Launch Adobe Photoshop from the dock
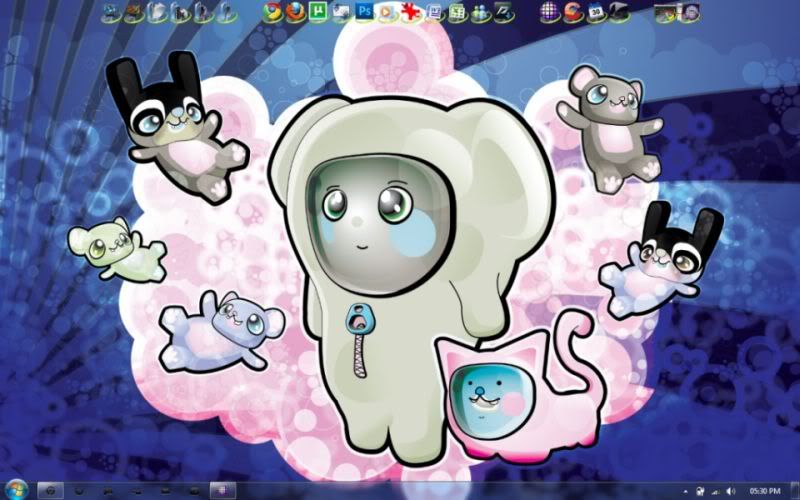This screenshot has height=500, width=800. pos(365,12)
